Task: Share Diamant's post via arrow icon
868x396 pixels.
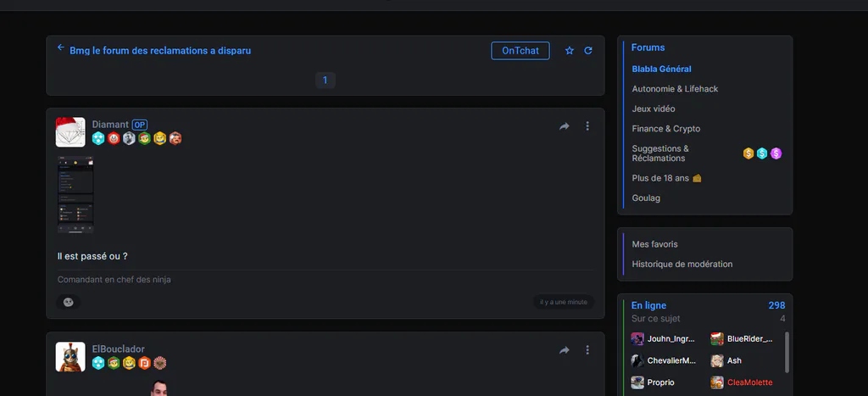Action: [564, 126]
